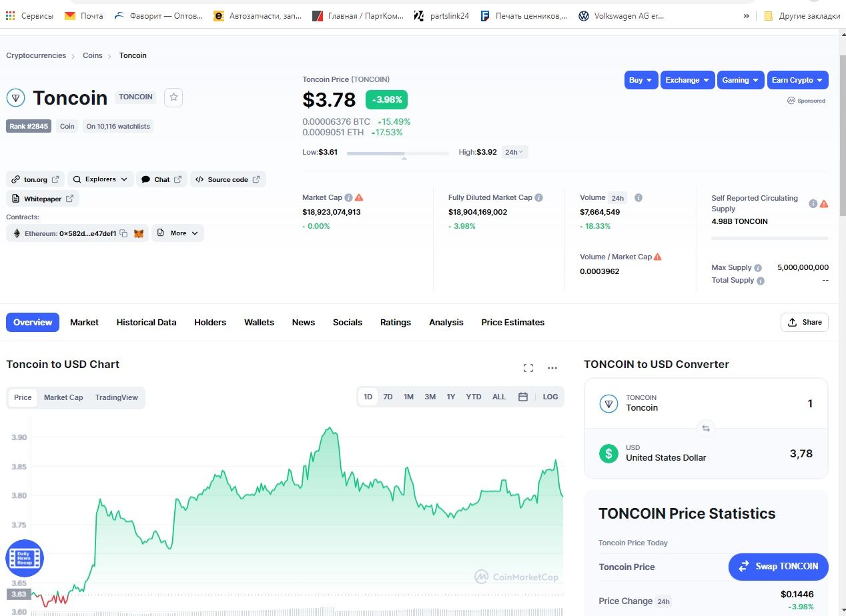
Task: Open the Whitepaper link
Action: click(43, 199)
